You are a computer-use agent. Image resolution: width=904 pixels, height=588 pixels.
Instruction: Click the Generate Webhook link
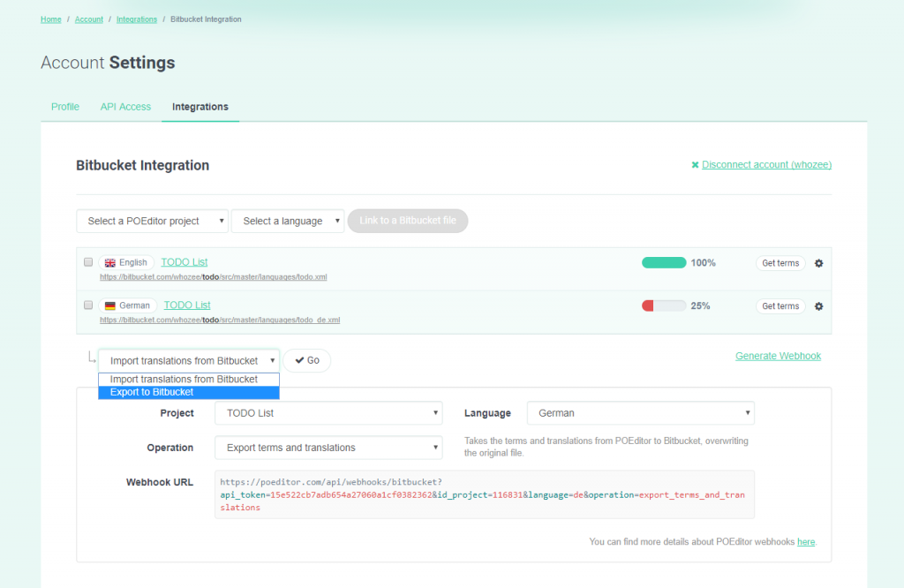tap(778, 355)
